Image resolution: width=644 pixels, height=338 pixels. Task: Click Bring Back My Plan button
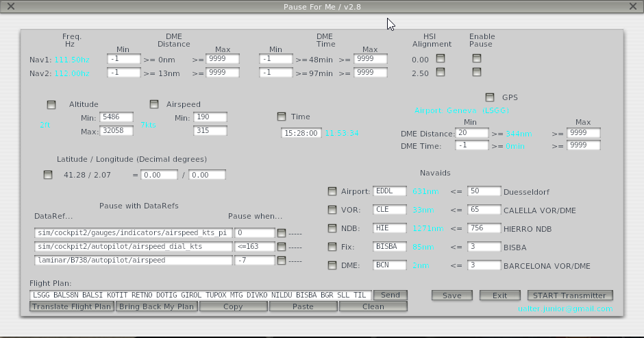click(156, 306)
